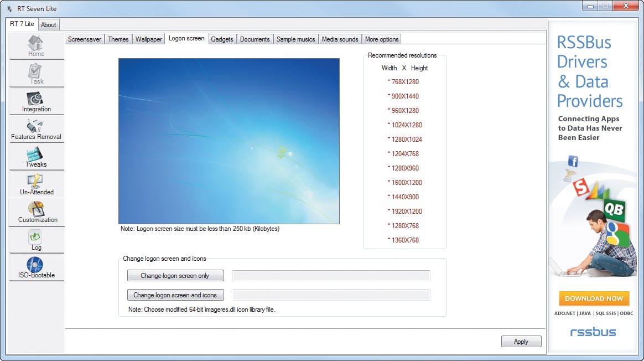The width and height of the screenshot is (644, 361).
Task: Click the rssbus logo link
Action: point(593,332)
